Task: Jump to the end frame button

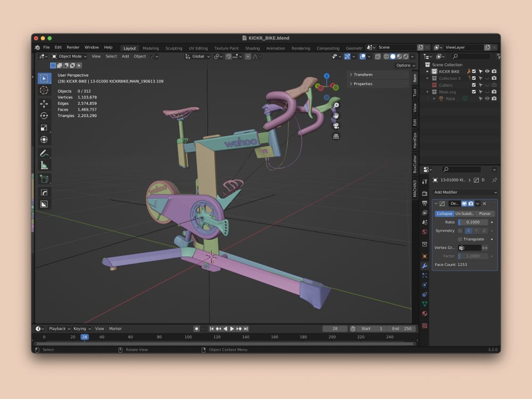Action: click(x=246, y=329)
